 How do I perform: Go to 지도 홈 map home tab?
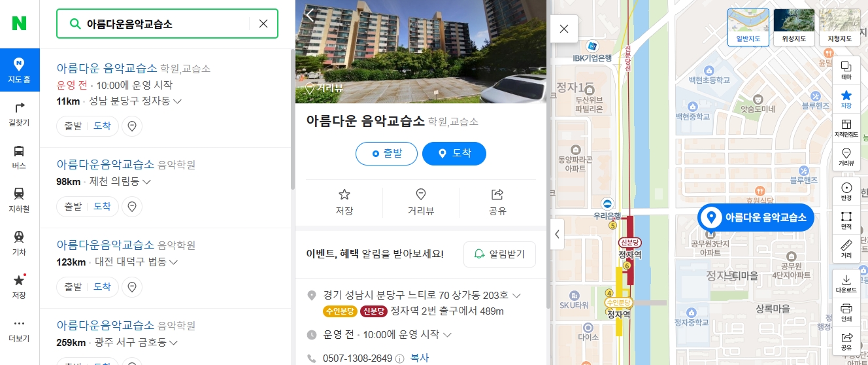click(x=20, y=70)
